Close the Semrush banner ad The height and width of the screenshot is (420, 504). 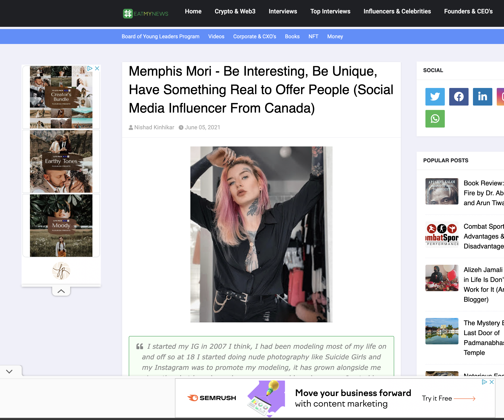491,382
